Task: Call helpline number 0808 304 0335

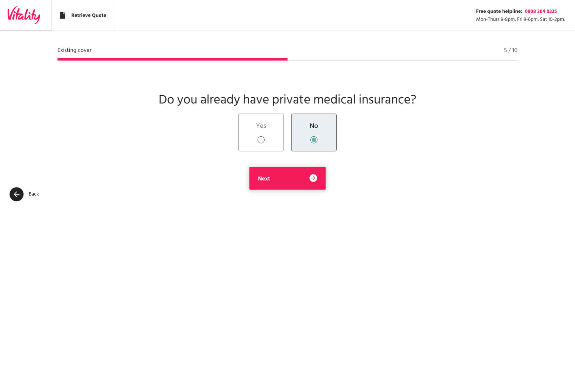Action: (x=541, y=11)
